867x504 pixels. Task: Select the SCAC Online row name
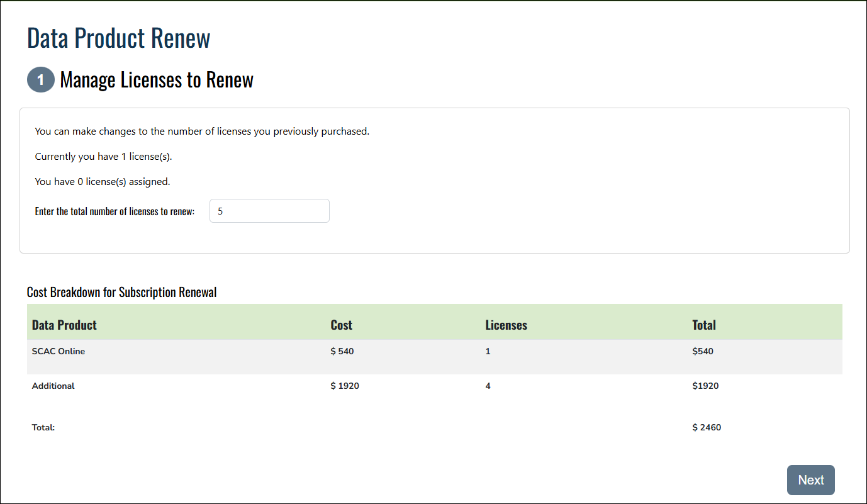(x=59, y=351)
